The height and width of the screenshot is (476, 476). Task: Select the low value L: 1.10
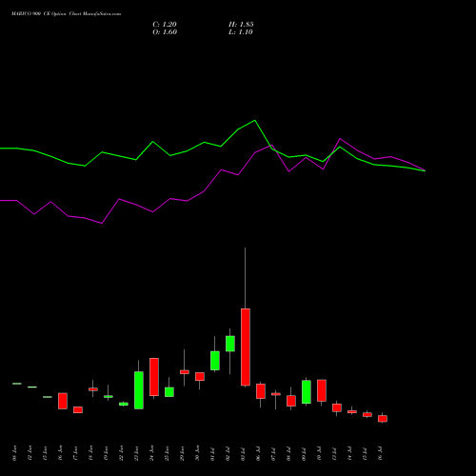click(x=241, y=32)
